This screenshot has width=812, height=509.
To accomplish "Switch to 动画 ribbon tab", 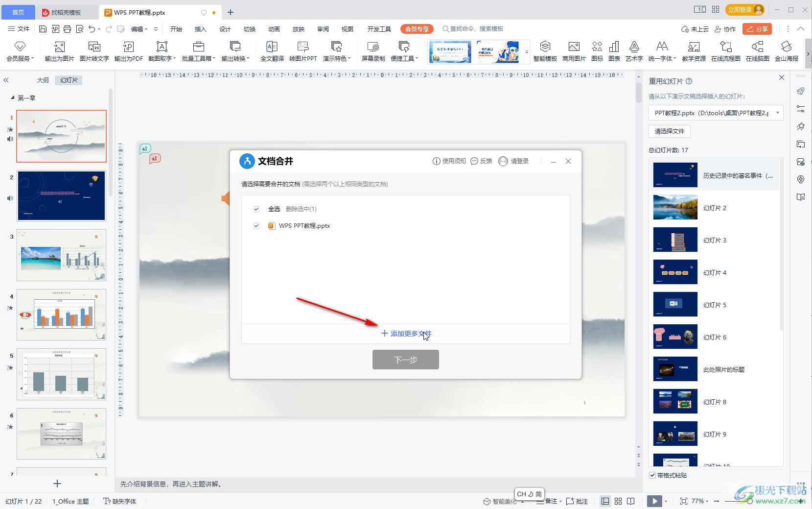I will tap(274, 29).
